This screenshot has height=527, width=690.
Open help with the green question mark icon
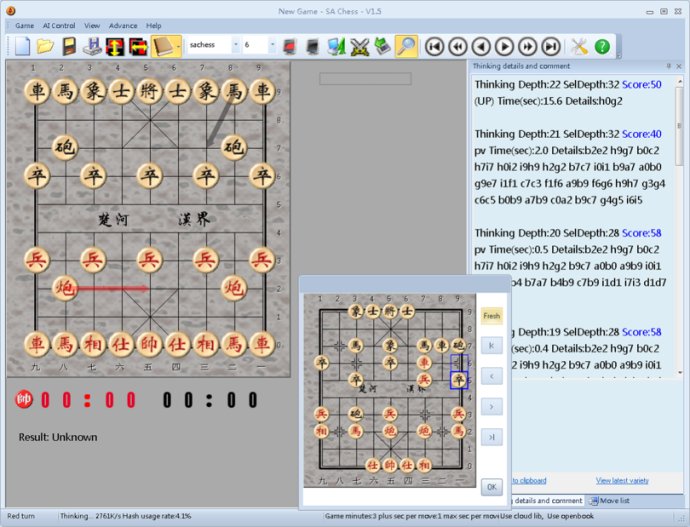(x=602, y=46)
